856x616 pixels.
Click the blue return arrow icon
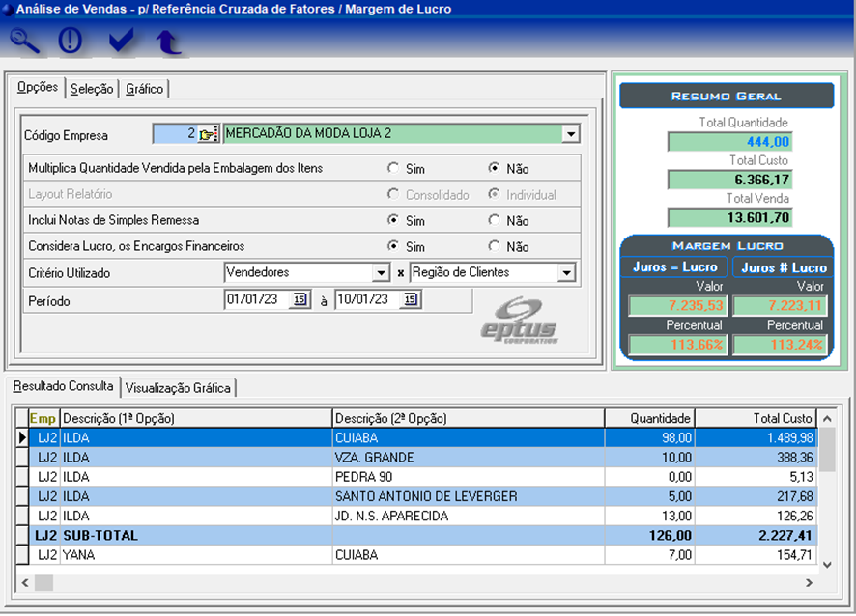coord(168,41)
